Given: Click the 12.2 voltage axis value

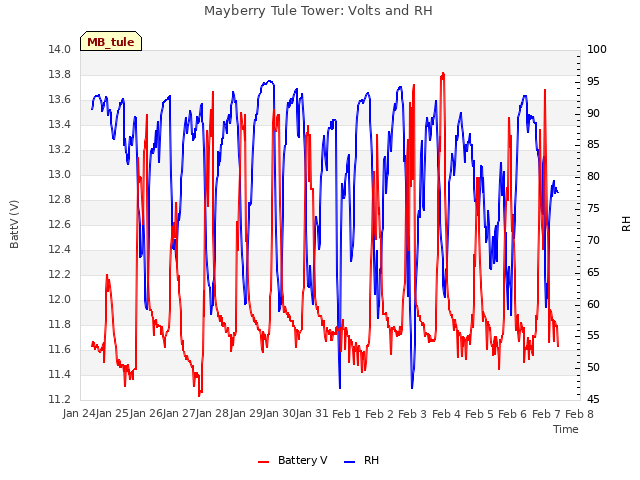Looking at the screenshot, I should (x=60, y=275).
